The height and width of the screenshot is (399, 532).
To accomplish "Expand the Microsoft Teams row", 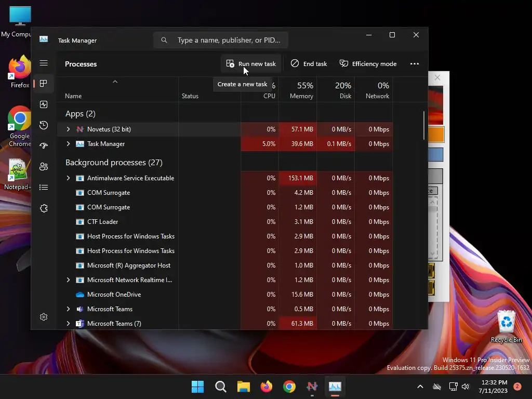I will (x=68, y=309).
